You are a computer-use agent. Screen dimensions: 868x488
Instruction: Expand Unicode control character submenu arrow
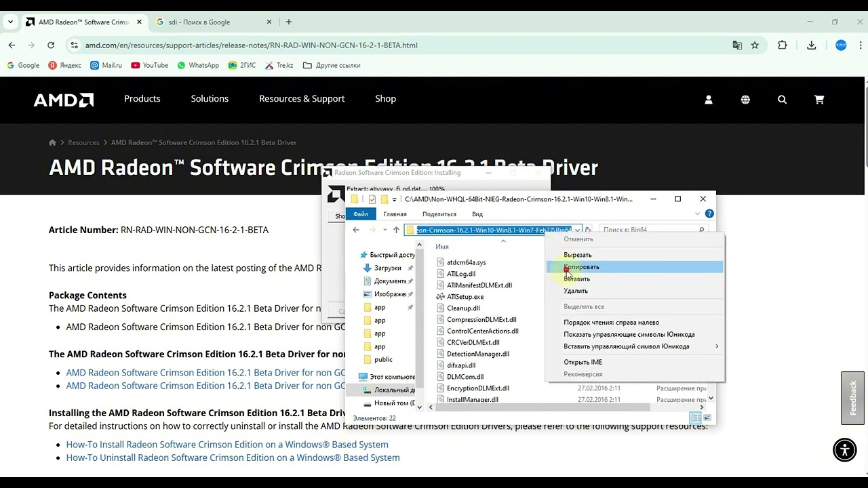coord(717,346)
